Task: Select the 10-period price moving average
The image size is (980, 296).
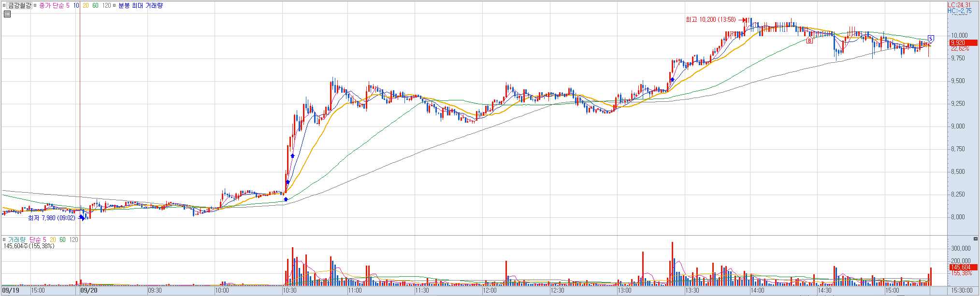Action: pyautogui.click(x=76, y=6)
